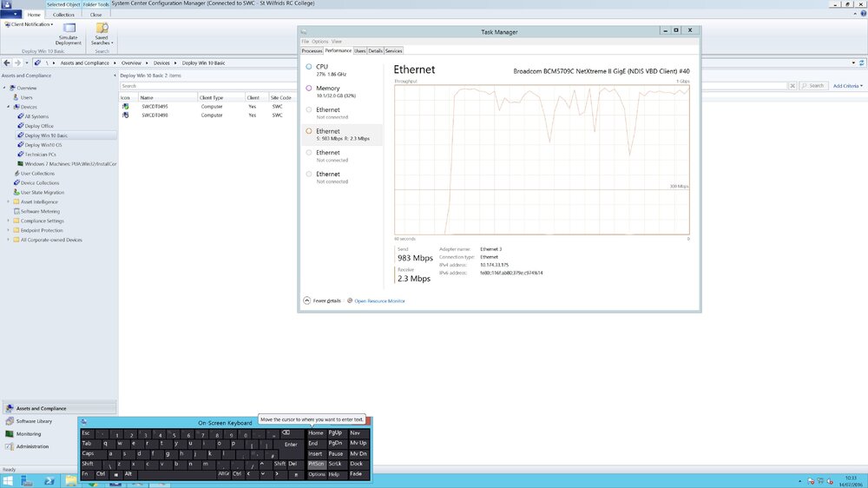Open User State Migration node
The height and width of the screenshot is (488, 868).
42,192
